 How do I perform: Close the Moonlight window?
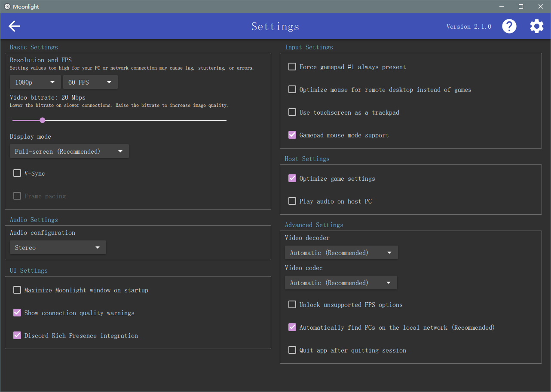pyautogui.click(x=541, y=6)
